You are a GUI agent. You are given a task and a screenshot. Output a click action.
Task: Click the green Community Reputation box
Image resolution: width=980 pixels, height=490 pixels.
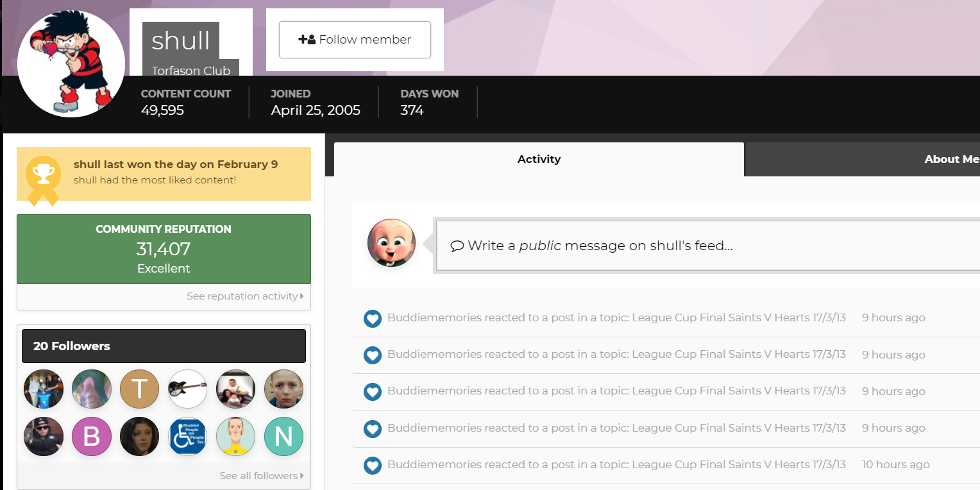(x=164, y=249)
